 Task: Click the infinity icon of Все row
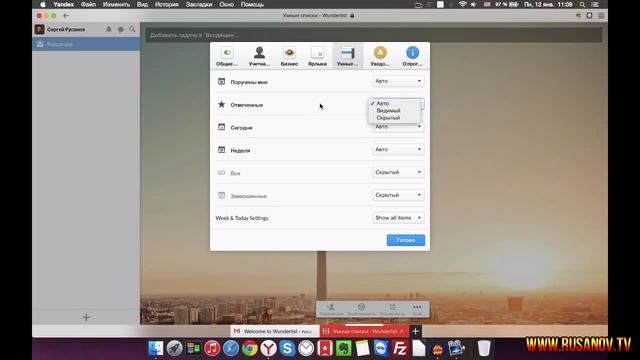(221, 173)
